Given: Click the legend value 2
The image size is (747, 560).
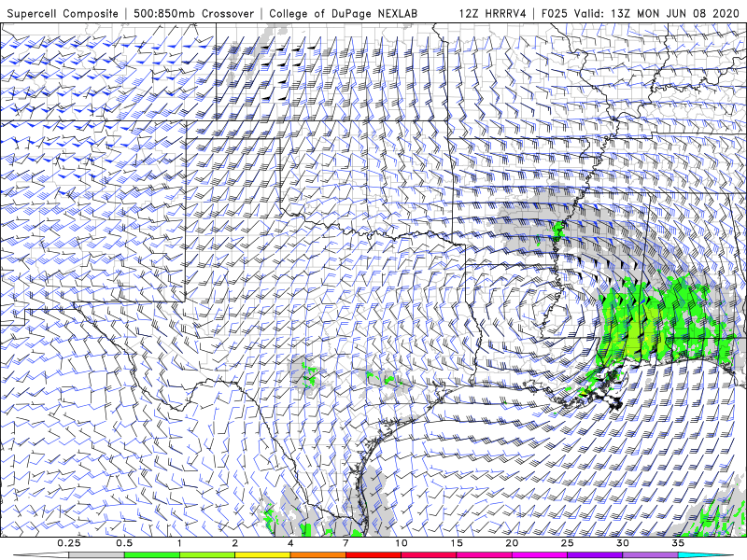Looking at the screenshot, I should click(235, 543).
